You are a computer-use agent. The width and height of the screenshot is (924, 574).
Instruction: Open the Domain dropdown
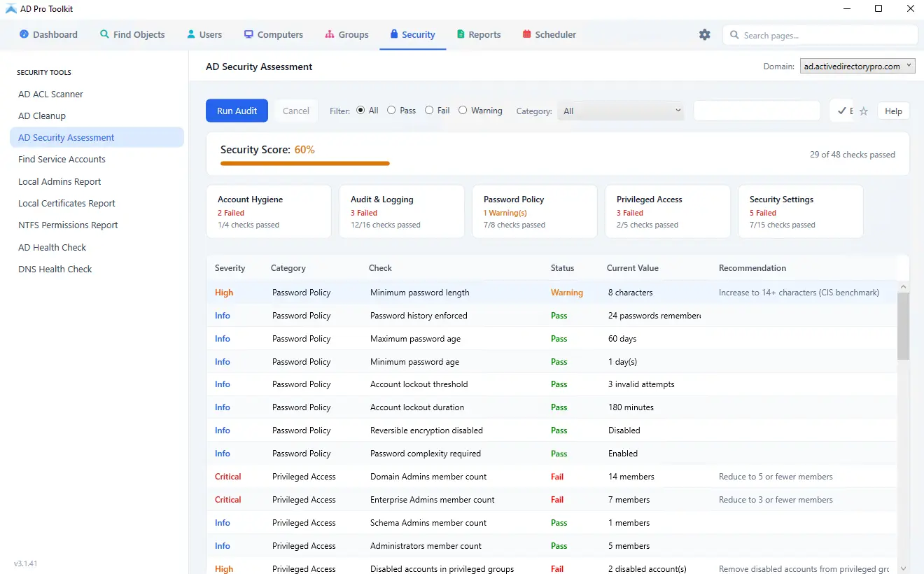tap(857, 66)
